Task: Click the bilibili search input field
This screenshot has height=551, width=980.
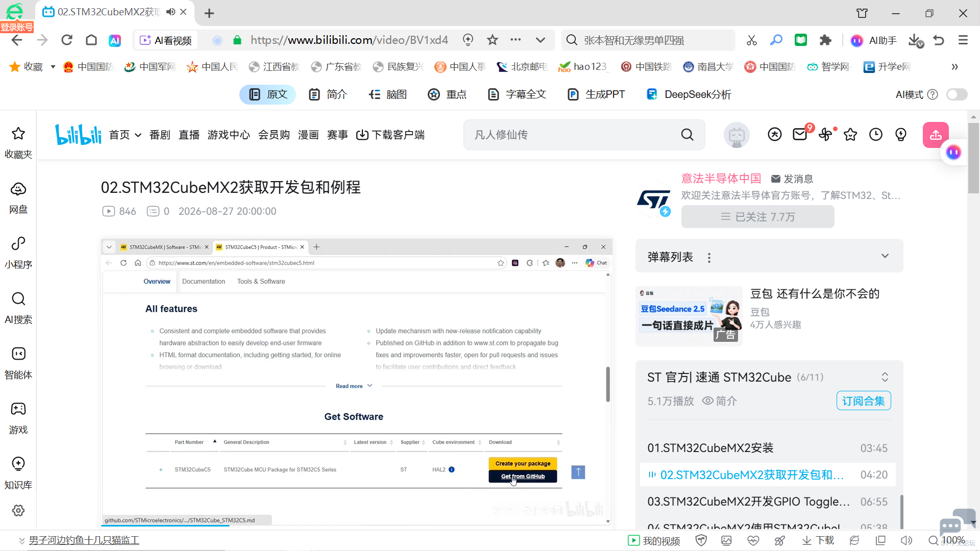Action: click(x=572, y=135)
